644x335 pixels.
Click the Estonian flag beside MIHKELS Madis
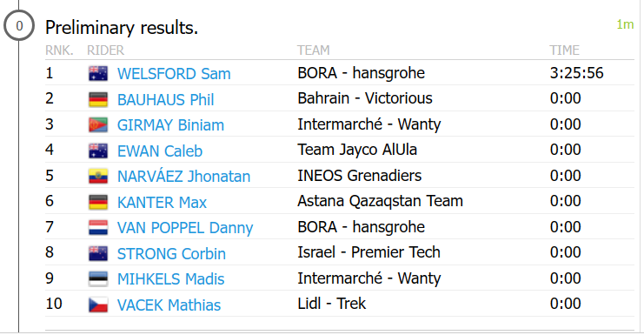pos(98,279)
